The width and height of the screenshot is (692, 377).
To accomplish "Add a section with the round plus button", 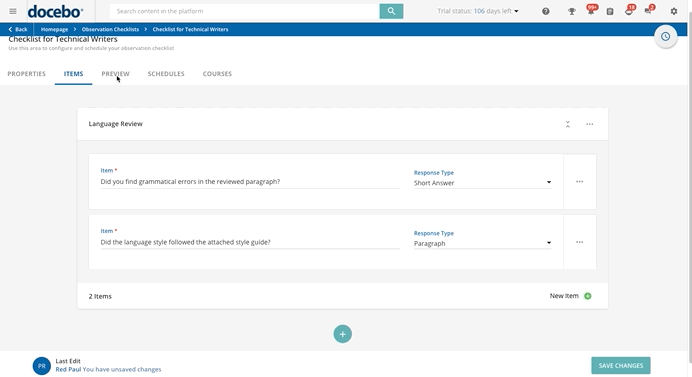I will point(342,334).
